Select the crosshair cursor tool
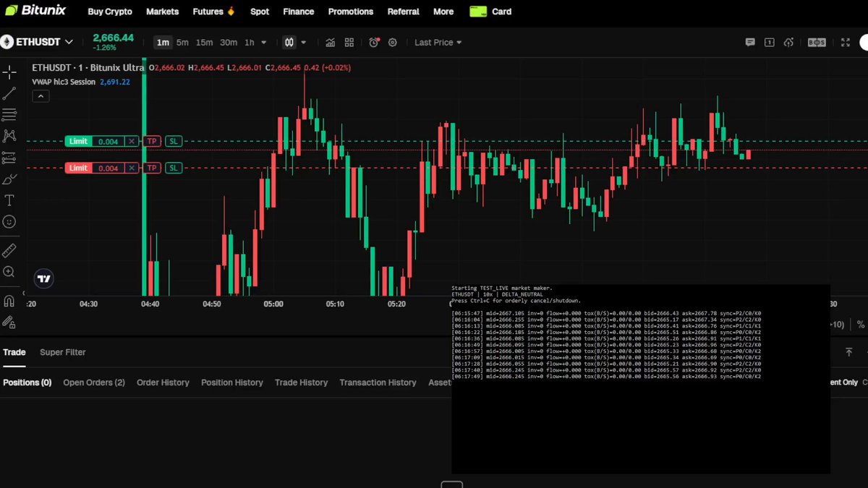Image resolution: width=868 pixels, height=488 pixels. tap(9, 72)
